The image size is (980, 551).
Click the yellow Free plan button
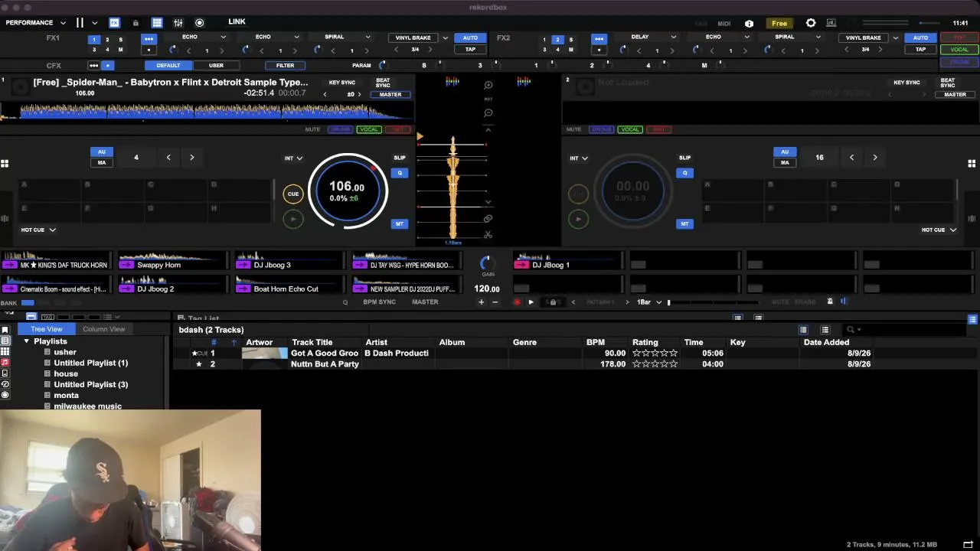tap(779, 24)
